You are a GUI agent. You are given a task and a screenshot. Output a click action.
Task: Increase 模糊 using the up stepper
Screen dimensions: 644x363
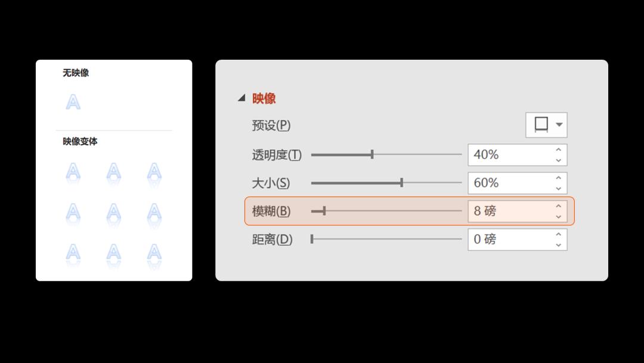558,206
